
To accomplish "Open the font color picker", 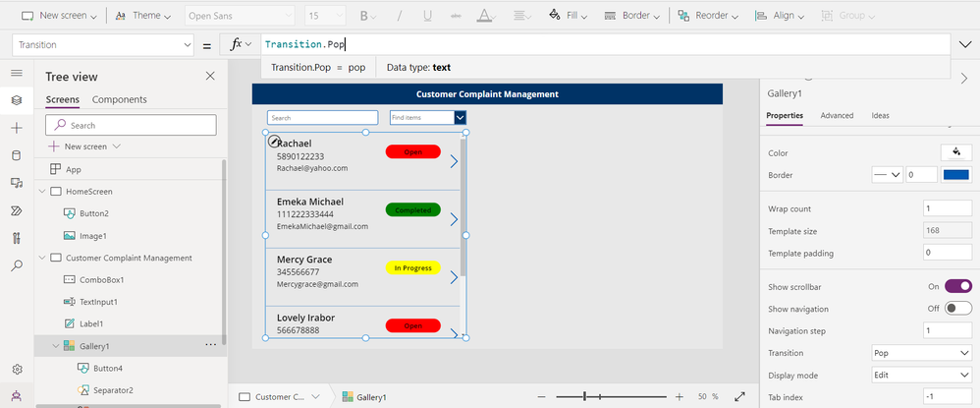I will point(487,16).
